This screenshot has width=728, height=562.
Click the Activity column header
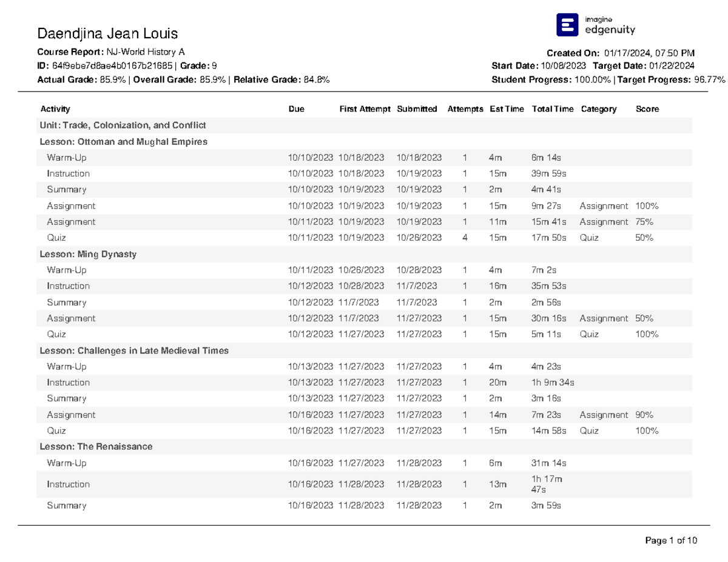point(55,109)
